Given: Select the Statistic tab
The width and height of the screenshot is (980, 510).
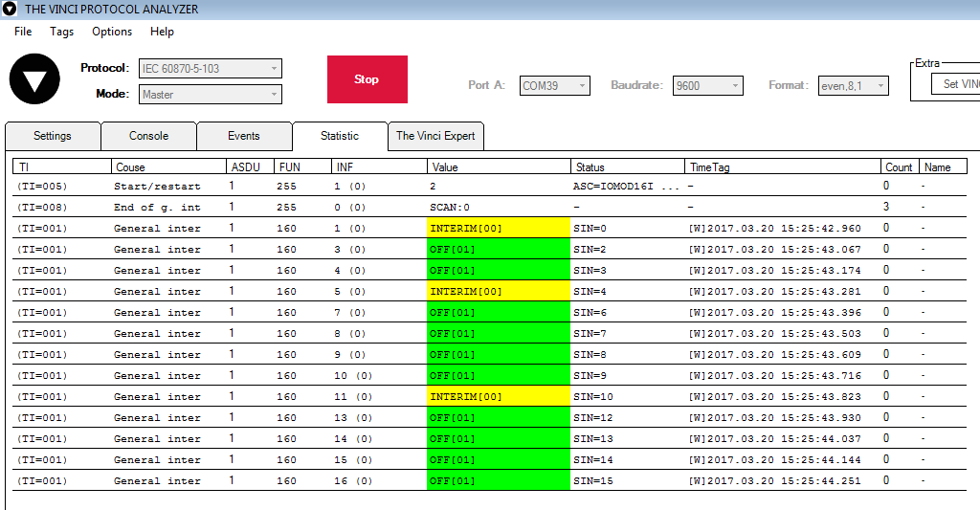Looking at the screenshot, I should [x=340, y=136].
